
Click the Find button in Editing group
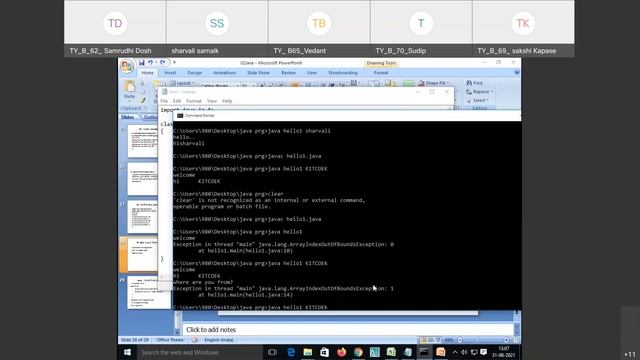pos(475,83)
